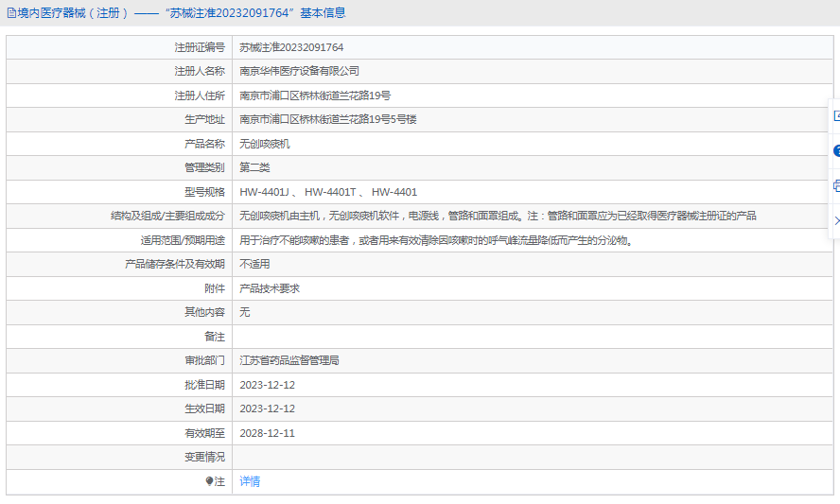
Task: Click the 批准日期 row label
Action: point(204,385)
